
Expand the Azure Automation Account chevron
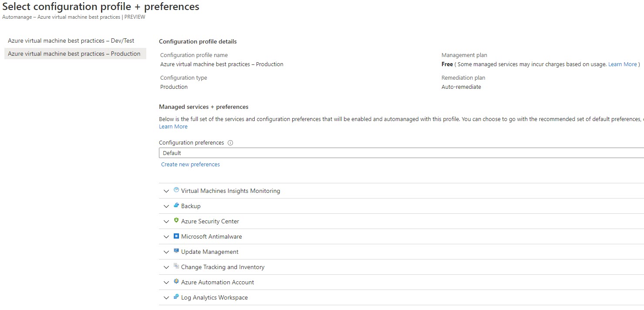(x=166, y=283)
